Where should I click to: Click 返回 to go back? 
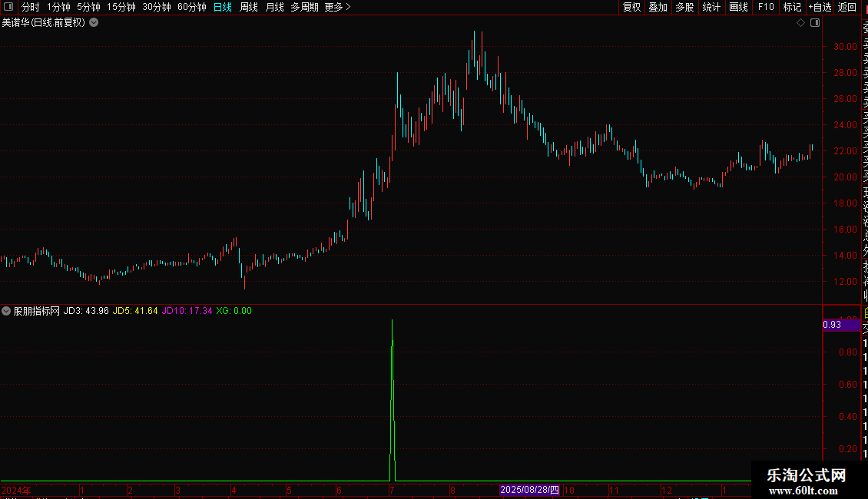(847, 7)
